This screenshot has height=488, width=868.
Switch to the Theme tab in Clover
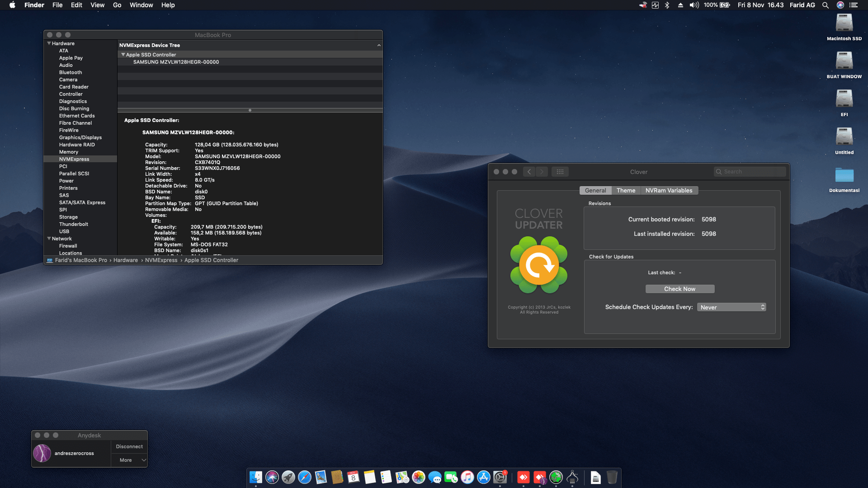(x=626, y=190)
